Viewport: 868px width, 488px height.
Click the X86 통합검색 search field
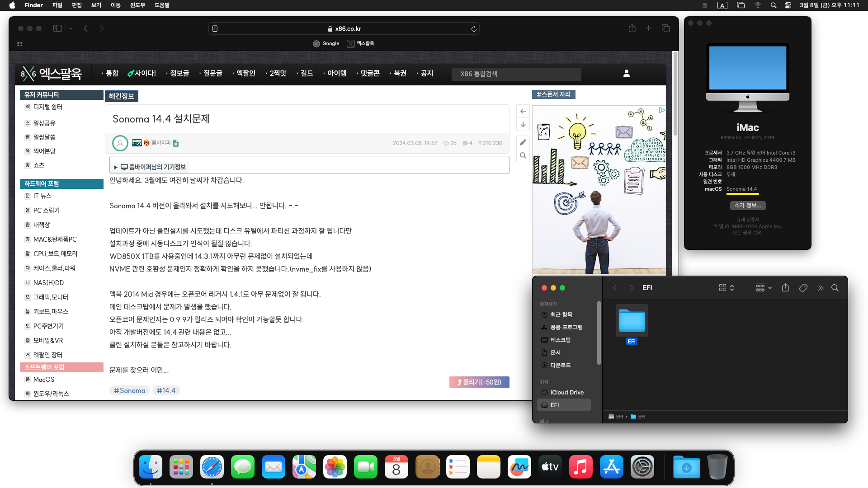(x=516, y=74)
